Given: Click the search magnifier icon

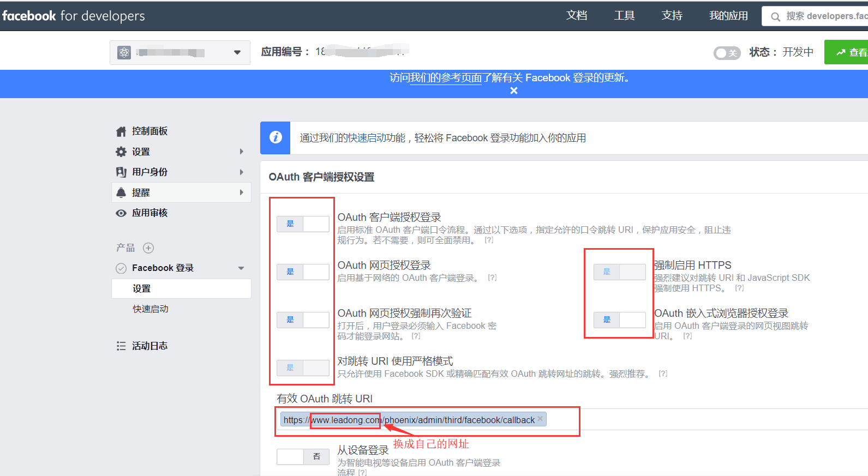Looking at the screenshot, I should click(x=775, y=17).
